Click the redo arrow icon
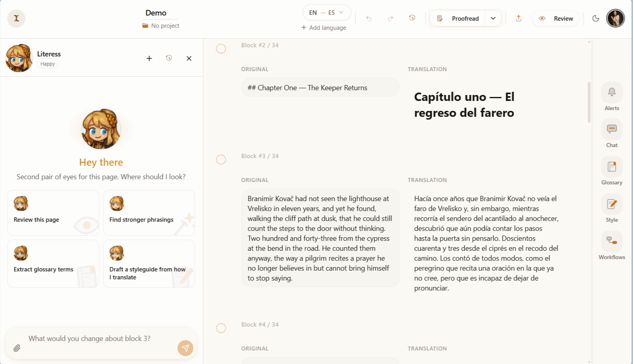The height and width of the screenshot is (364, 633). (x=390, y=18)
